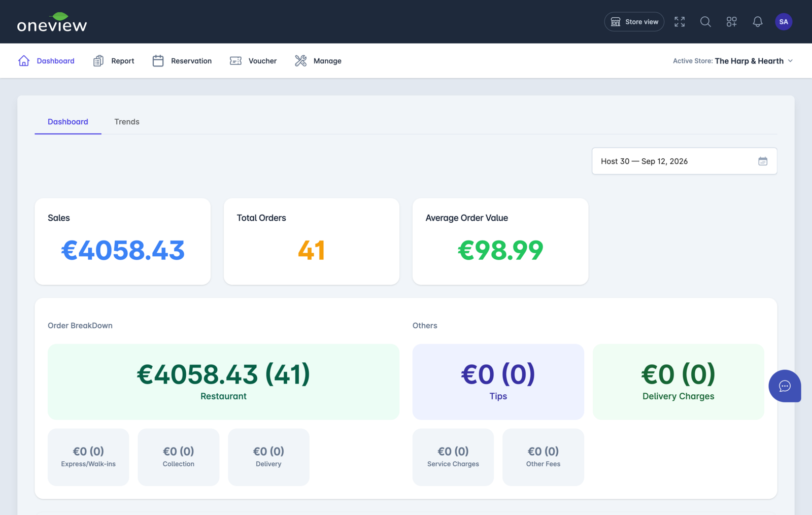Open the Report menu item
The height and width of the screenshot is (515, 812).
tap(123, 61)
